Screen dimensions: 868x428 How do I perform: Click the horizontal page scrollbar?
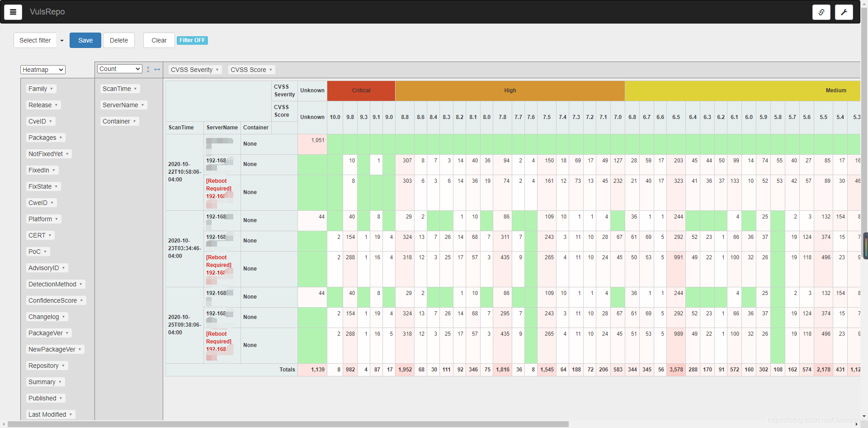click(x=288, y=424)
